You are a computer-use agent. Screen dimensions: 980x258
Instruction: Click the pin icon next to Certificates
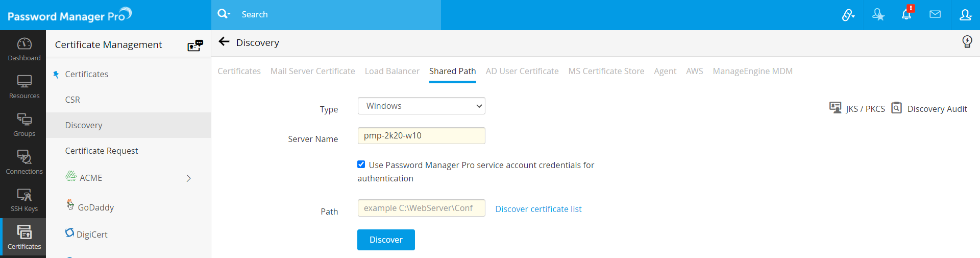pyautogui.click(x=56, y=75)
